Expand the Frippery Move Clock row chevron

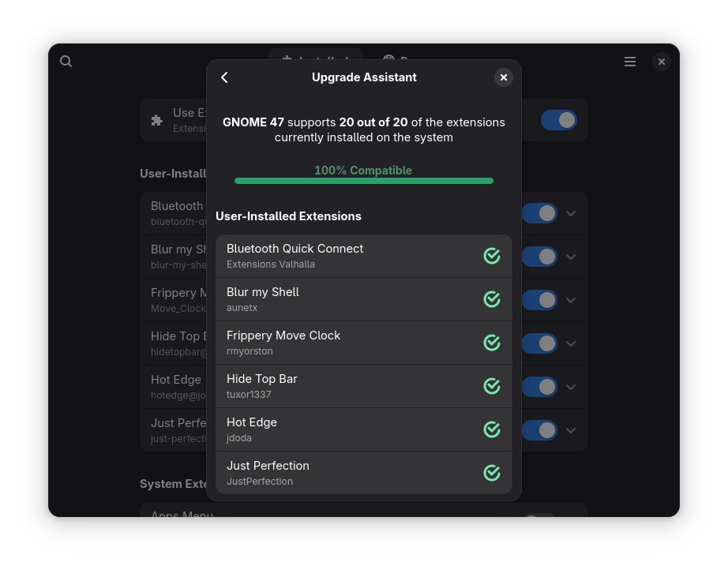[x=571, y=300]
